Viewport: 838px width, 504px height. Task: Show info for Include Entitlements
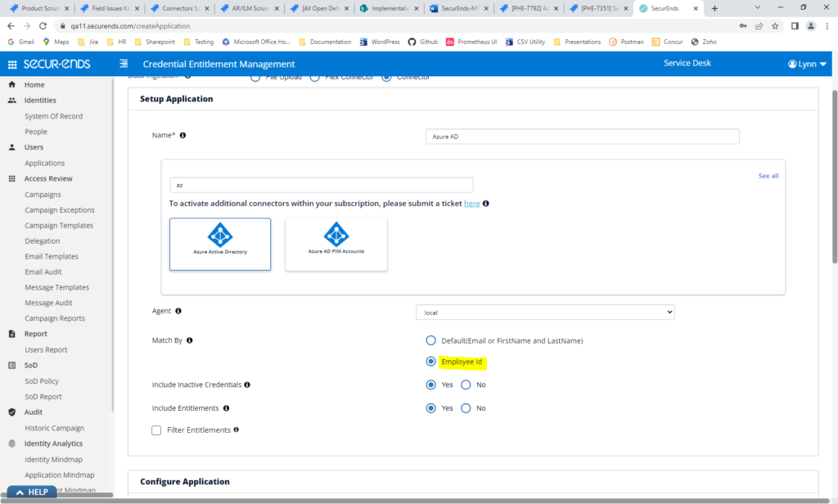click(226, 407)
